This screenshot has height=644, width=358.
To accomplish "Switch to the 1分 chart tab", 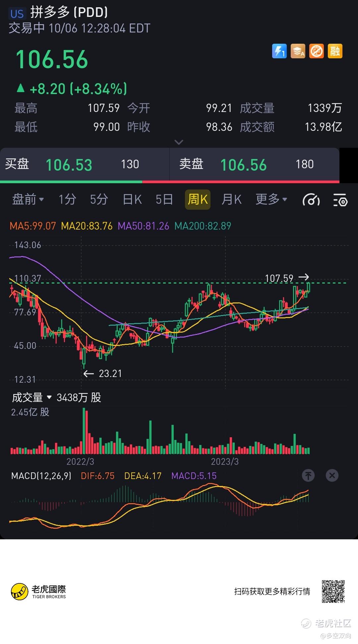I will (67, 199).
